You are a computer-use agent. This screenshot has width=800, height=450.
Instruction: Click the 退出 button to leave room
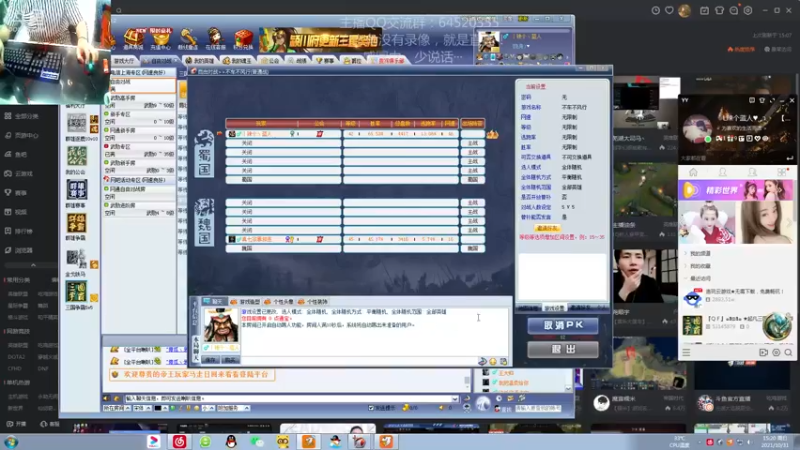pyautogui.click(x=563, y=349)
